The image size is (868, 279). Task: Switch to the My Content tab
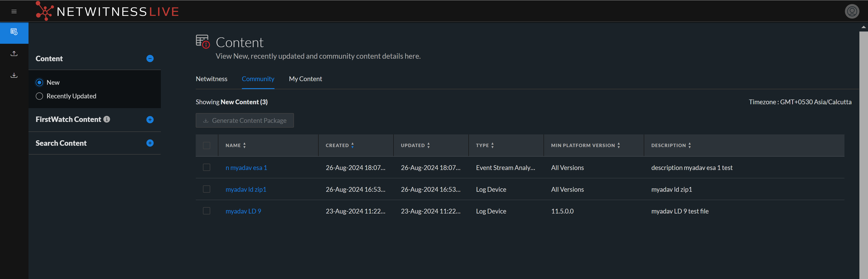coord(305,79)
